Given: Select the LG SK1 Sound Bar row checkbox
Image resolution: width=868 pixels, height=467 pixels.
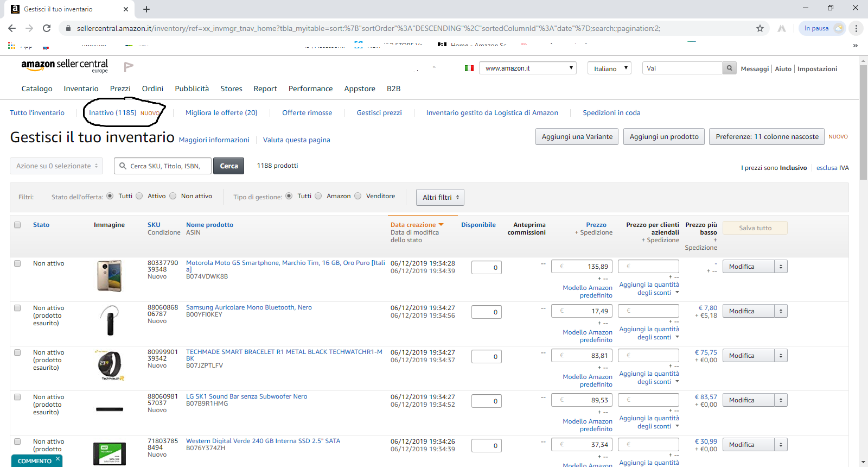Looking at the screenshot, I should coord(17,397).
